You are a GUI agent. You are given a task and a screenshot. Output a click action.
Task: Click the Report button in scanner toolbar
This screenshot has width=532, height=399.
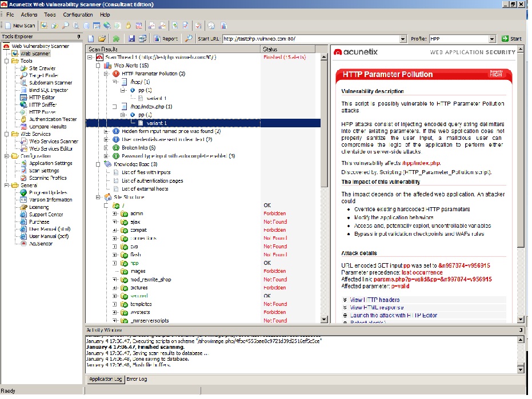pyautogui.click(x=166, y=39)
